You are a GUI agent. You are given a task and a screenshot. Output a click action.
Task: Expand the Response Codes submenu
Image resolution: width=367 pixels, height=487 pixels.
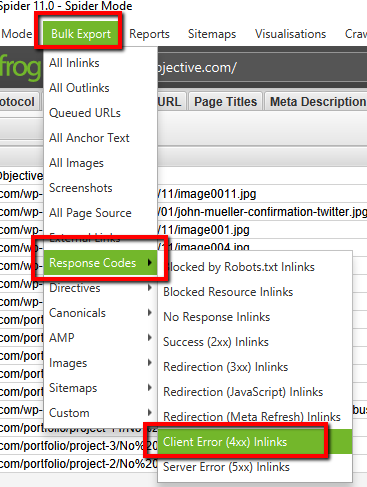(100, 263)
